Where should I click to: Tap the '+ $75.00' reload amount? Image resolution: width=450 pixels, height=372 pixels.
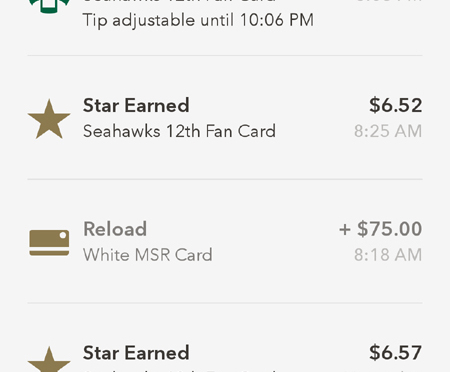point(381,229)
